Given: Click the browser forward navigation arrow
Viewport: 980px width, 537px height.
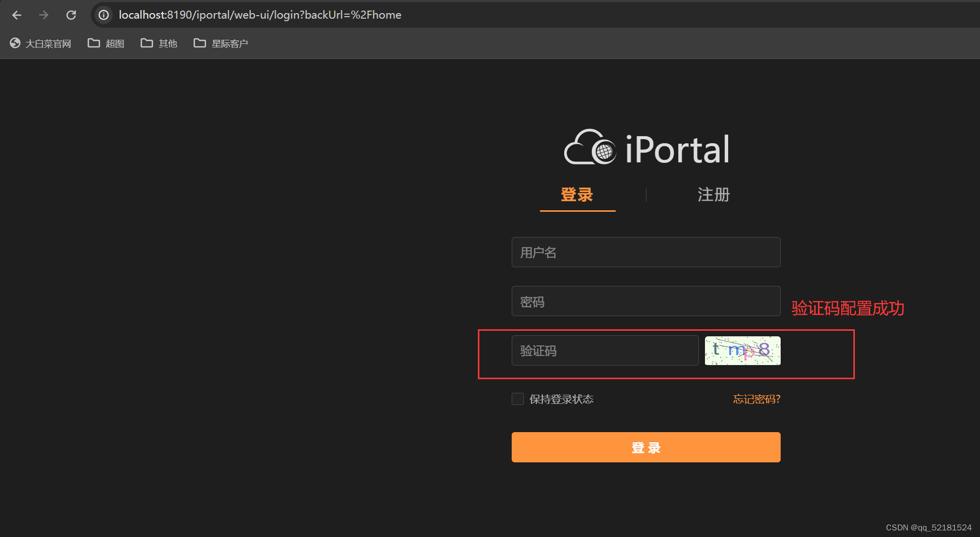Looking at the screenshot, I should tap(43, 15).
